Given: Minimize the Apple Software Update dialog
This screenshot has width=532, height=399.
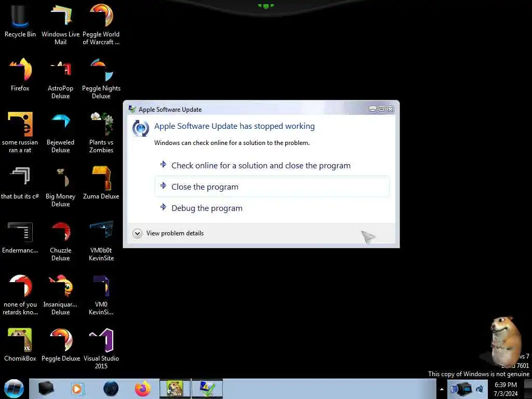Looking at the screenshot, I should click(373, 109).
